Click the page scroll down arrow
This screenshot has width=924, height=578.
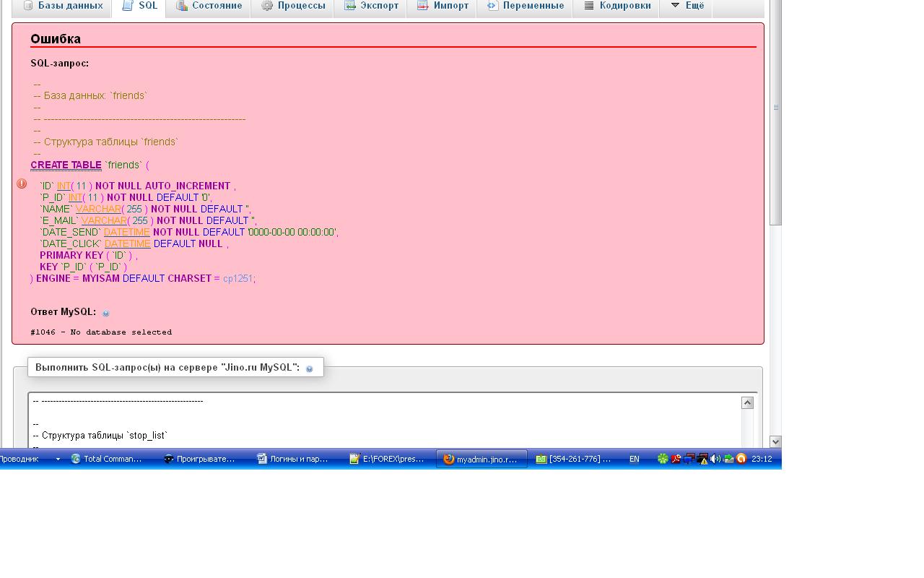(775, 441)
